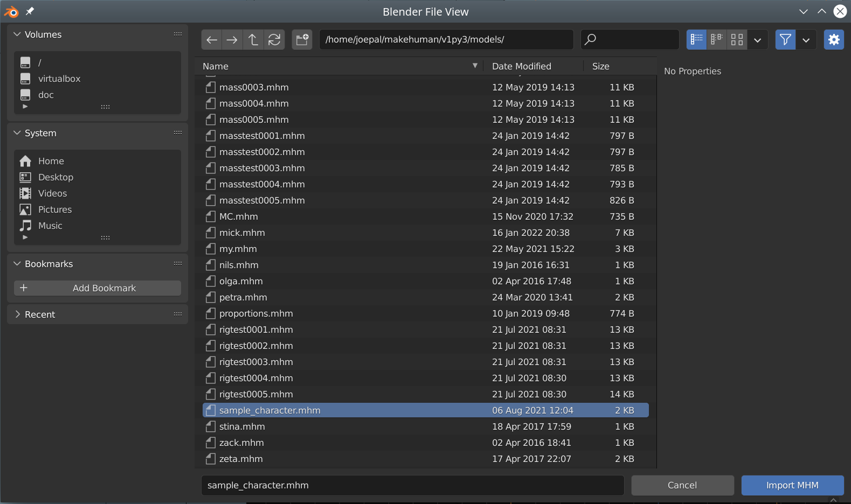
Task: Select mass0003.mhm file
Action: (426, 87)
